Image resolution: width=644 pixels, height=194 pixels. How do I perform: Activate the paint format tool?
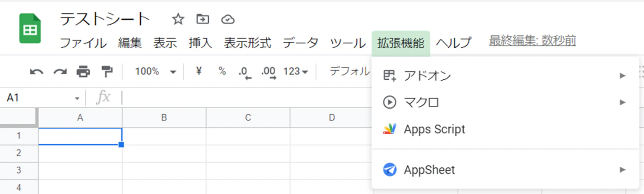point(107,72)
